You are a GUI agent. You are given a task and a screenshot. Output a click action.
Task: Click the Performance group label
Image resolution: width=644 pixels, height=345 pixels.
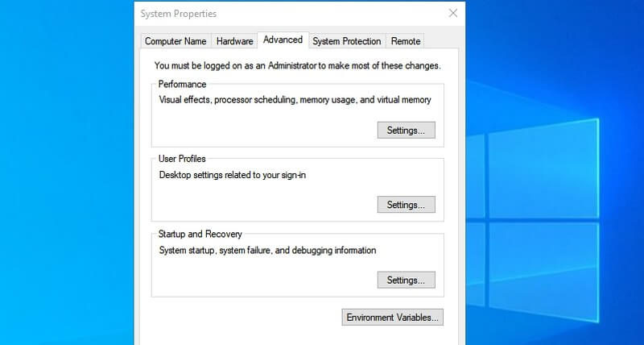point(182,85)
